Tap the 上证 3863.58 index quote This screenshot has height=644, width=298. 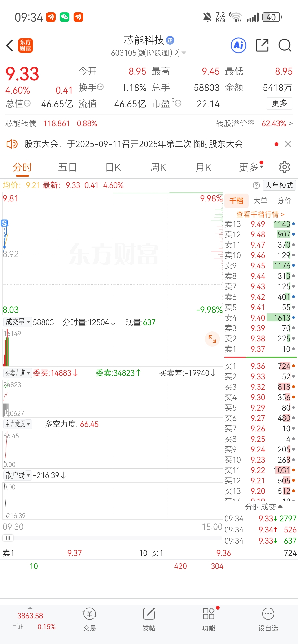[32, 621]
